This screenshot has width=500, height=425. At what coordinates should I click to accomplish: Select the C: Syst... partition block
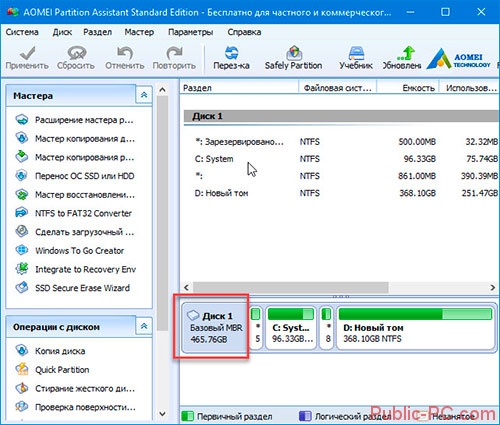(x=291, y=327)
